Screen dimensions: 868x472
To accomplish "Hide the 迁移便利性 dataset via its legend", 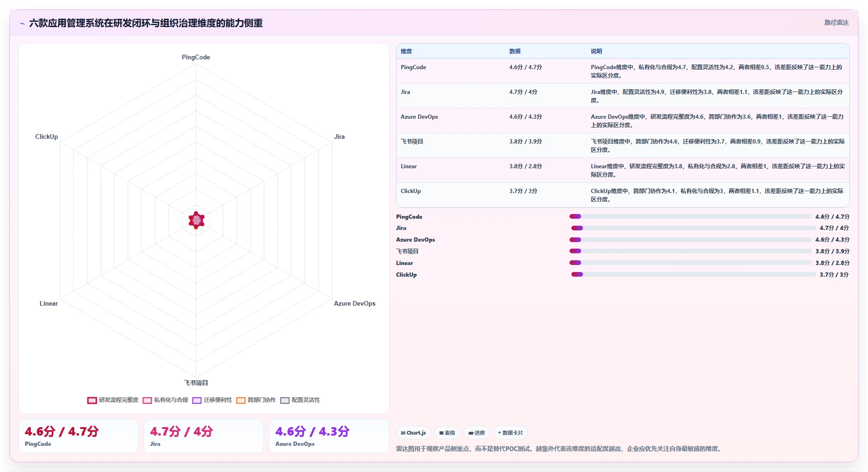I will pyautogui.click(x=212, y=400).
